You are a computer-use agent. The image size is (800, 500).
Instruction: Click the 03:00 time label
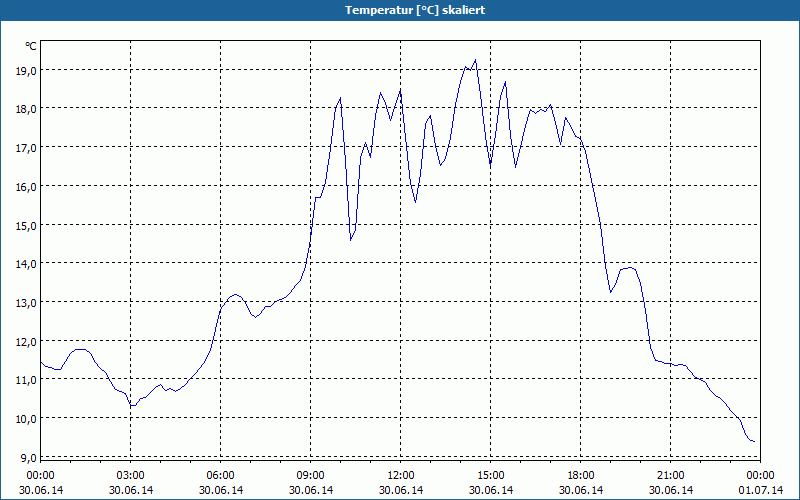tap(131, 476)
